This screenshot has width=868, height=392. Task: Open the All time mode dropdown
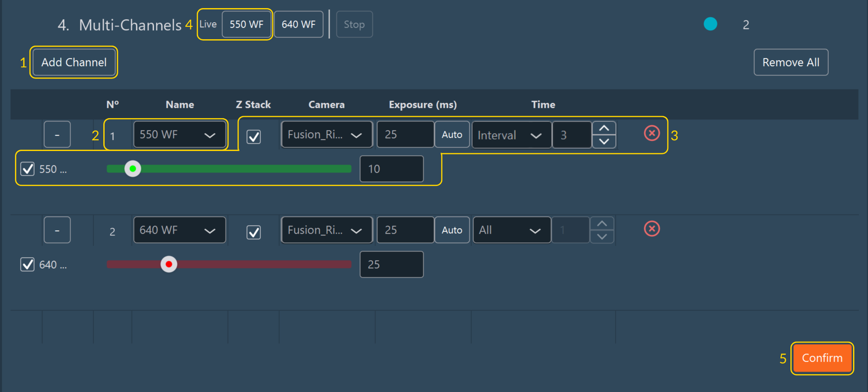511,230
